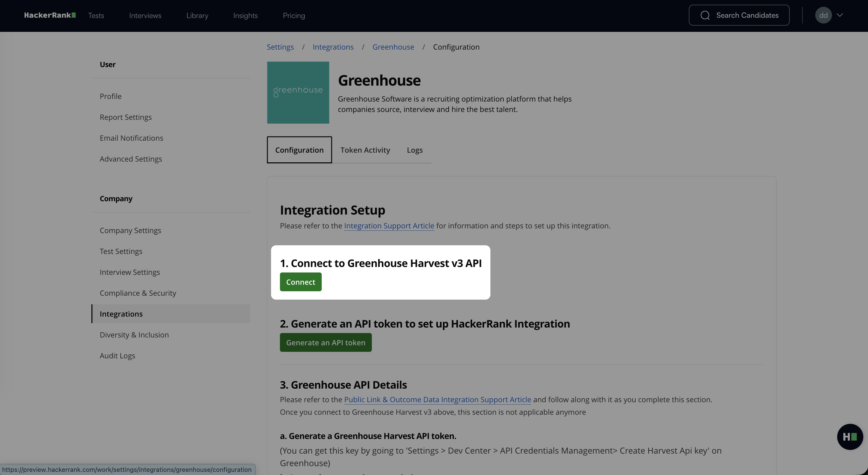The width and height of the screenshot is (868, 475).
Task: Click '3. Greenhouse API Details' heading
Action: tap(343, 385)
